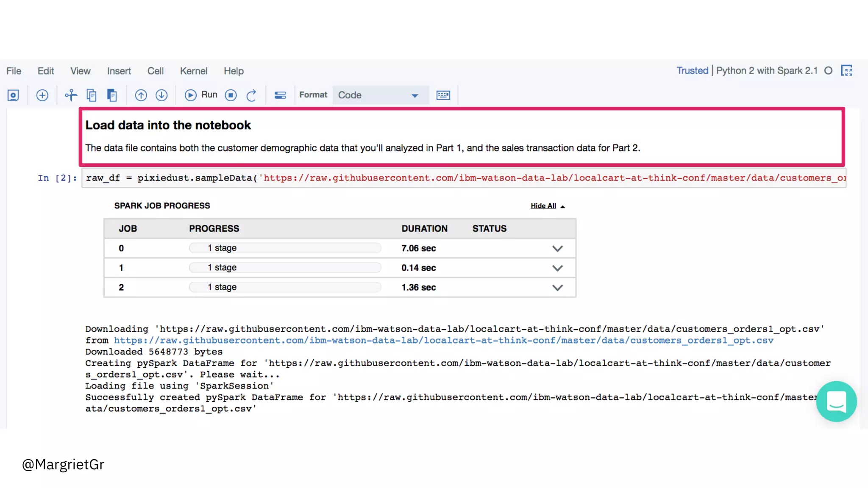Expand details for Spark job 2
868x488 pixels.
tap(557, 288)
